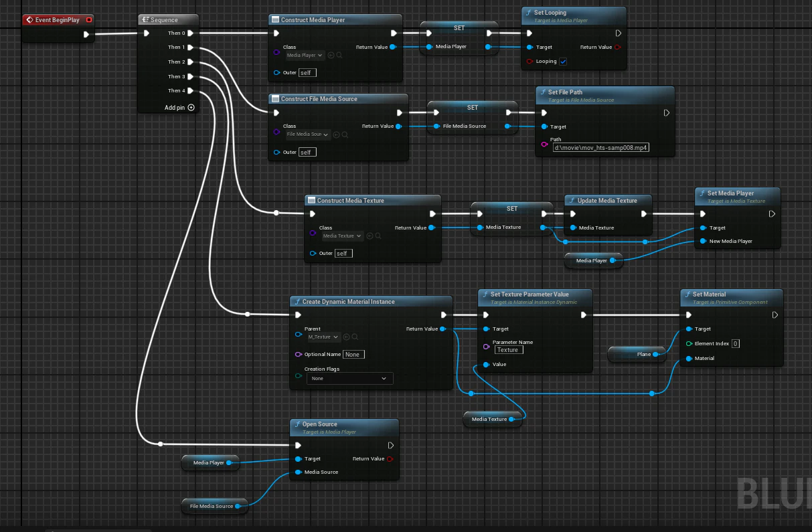Image resolution: width=812 pixels, height=532 pixels.
Task: Select the Media Texture variable node below Set Texture Parameter Value
Action: click(x=493, y=419)
